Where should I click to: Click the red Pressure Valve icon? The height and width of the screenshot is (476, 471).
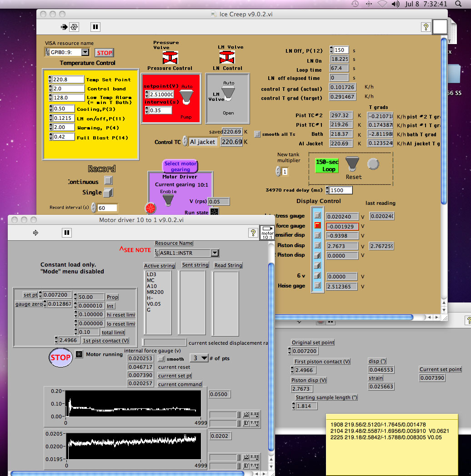(x=170, y=58)
